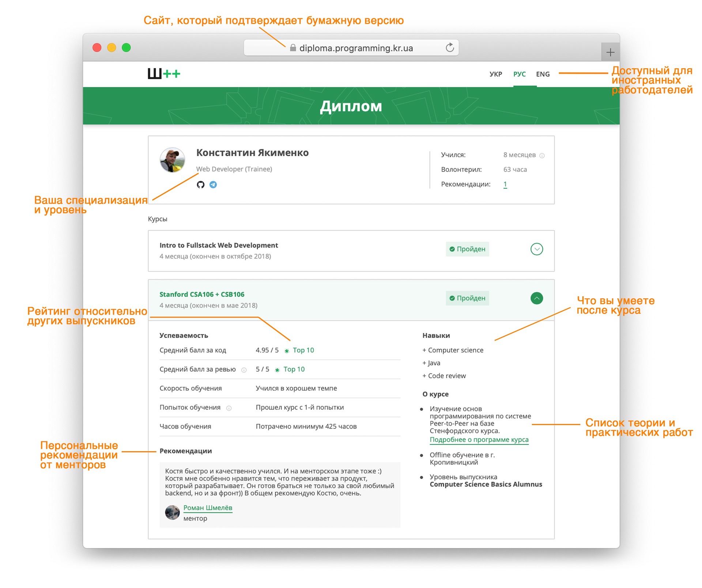This screenshot has height=588, width=702.
Task: Open mentor Роман Шмелёв's profile link
Action: pyautogui.click(x=208, y=508)
